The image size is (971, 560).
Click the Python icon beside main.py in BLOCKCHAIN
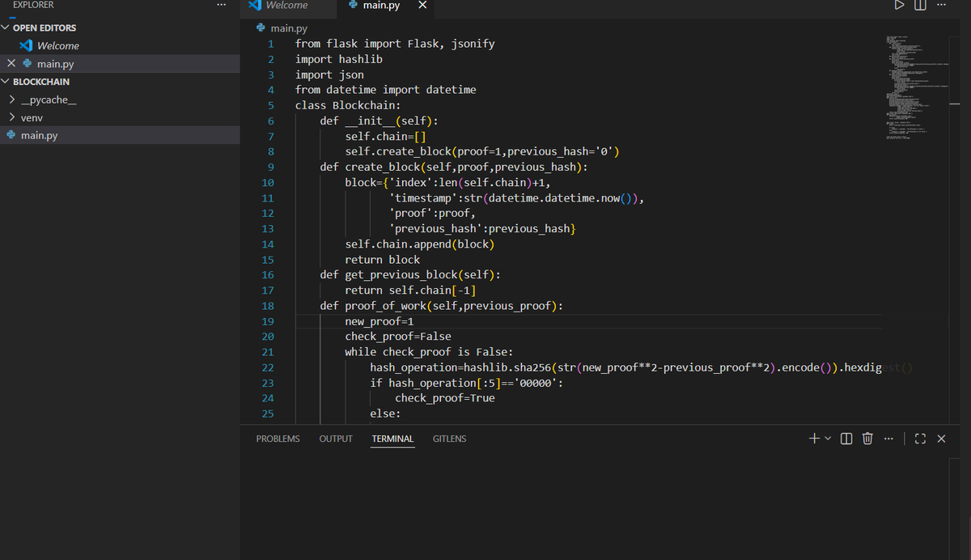click(11, 135)
